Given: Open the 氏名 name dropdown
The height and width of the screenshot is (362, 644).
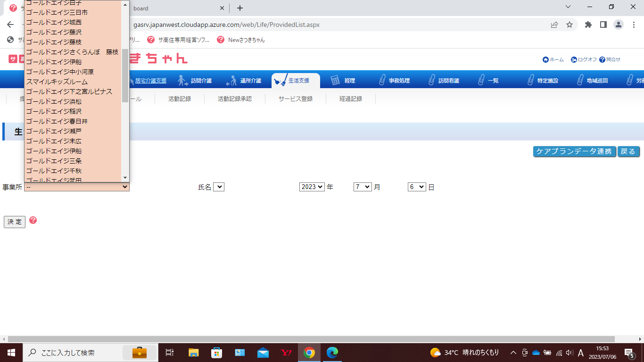Looking at the screenshot, I should click(219, 187).
